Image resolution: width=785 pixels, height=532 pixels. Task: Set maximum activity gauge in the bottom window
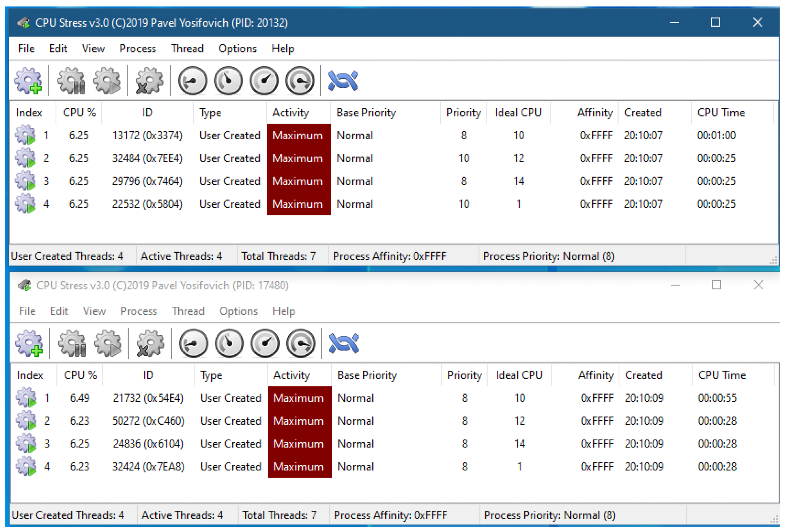pos(301,343)
